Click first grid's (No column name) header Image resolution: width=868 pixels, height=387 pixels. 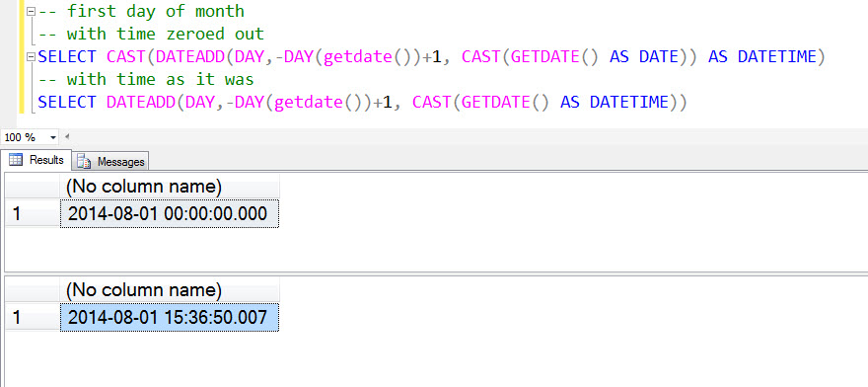coord(170,187)
